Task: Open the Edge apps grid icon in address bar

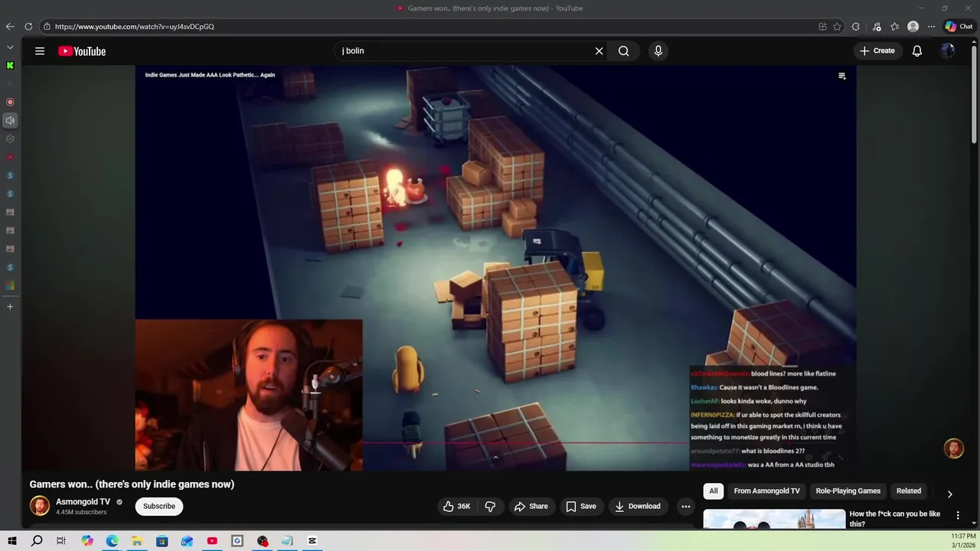Action: (822, 26)
